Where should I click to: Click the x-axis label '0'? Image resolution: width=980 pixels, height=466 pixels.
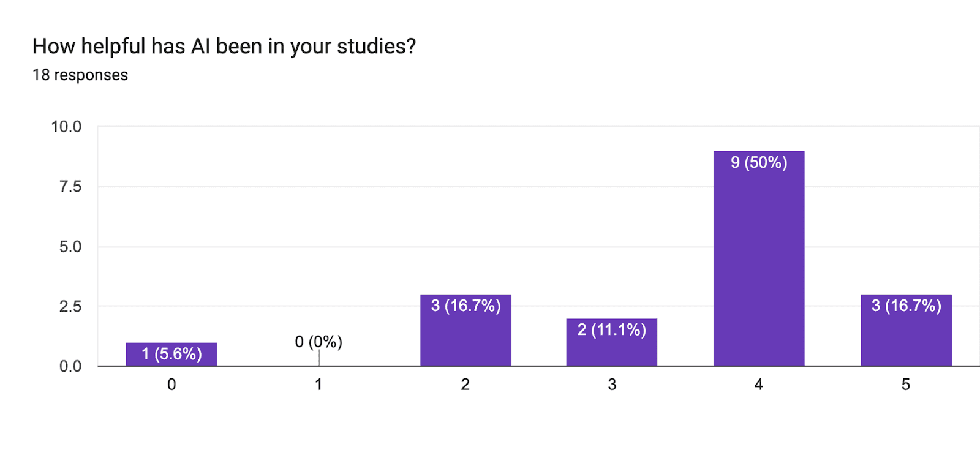(171, 385)
